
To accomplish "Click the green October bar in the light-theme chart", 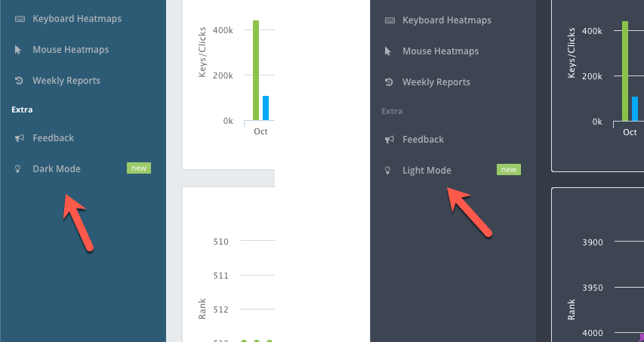I will pyautogui.click(x=256, y=70).
